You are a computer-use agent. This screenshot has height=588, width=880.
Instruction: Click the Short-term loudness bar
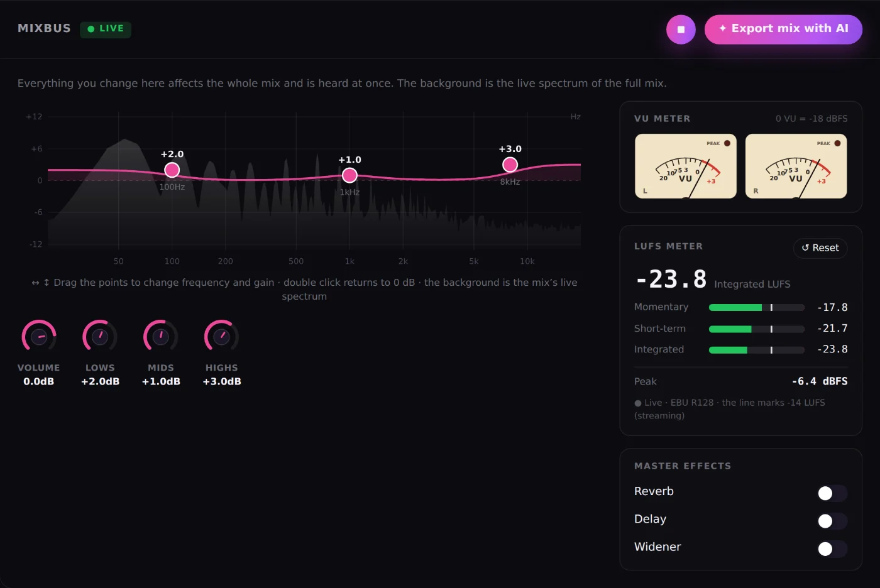pyautogui.click(x=757, y=329)
